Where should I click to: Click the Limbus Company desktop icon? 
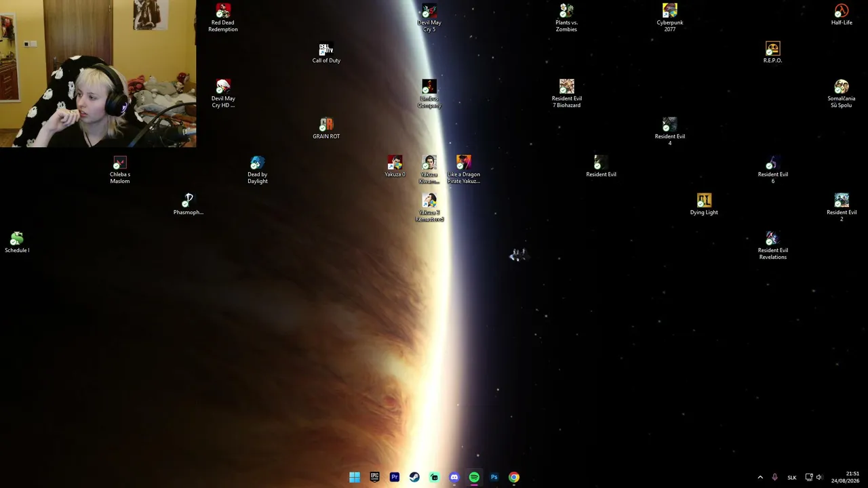click(429, 94)
